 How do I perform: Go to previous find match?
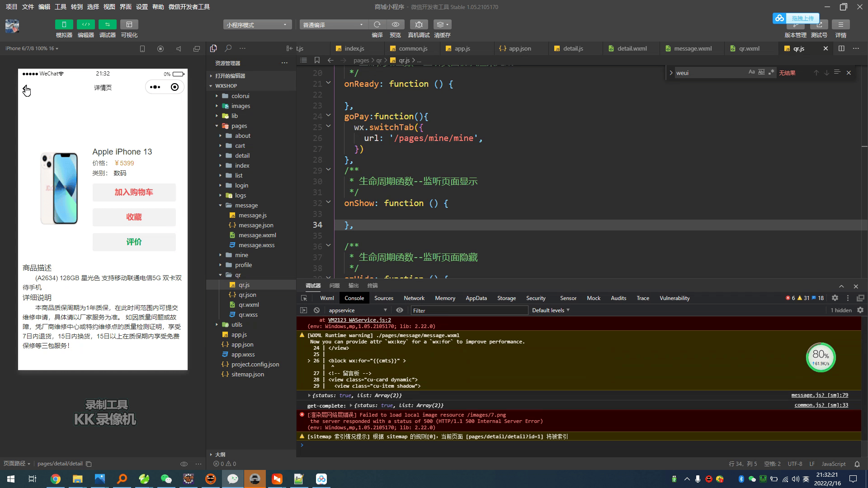pos(816,73)
